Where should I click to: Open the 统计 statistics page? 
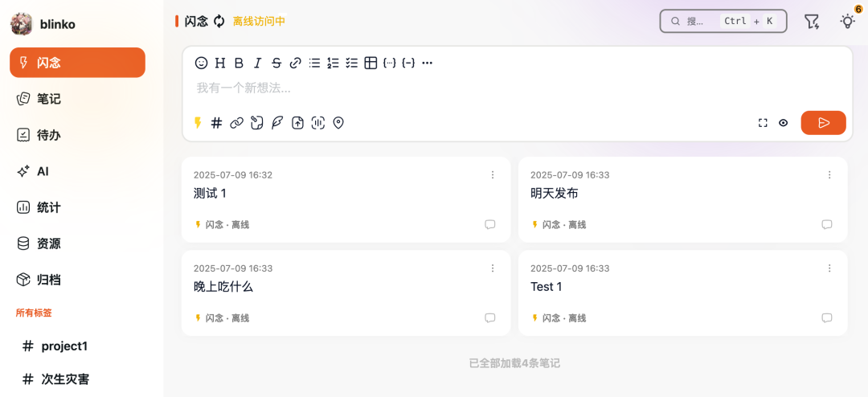[x=77, y=207]
